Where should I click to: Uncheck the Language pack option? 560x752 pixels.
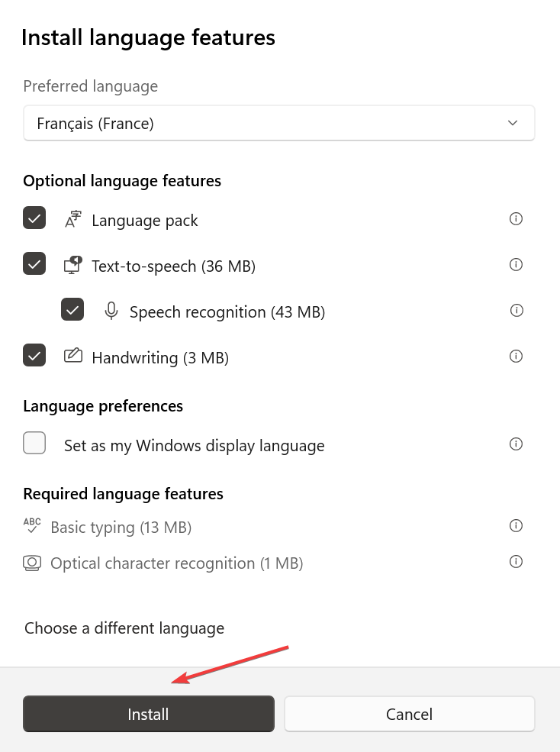pos(34,218)
